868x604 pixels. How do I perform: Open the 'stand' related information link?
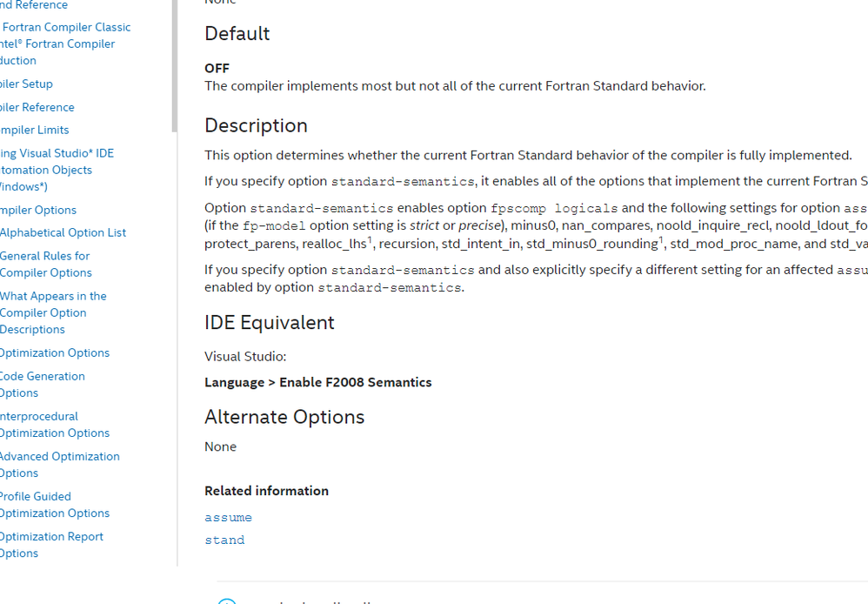click(x=224, y=540)
